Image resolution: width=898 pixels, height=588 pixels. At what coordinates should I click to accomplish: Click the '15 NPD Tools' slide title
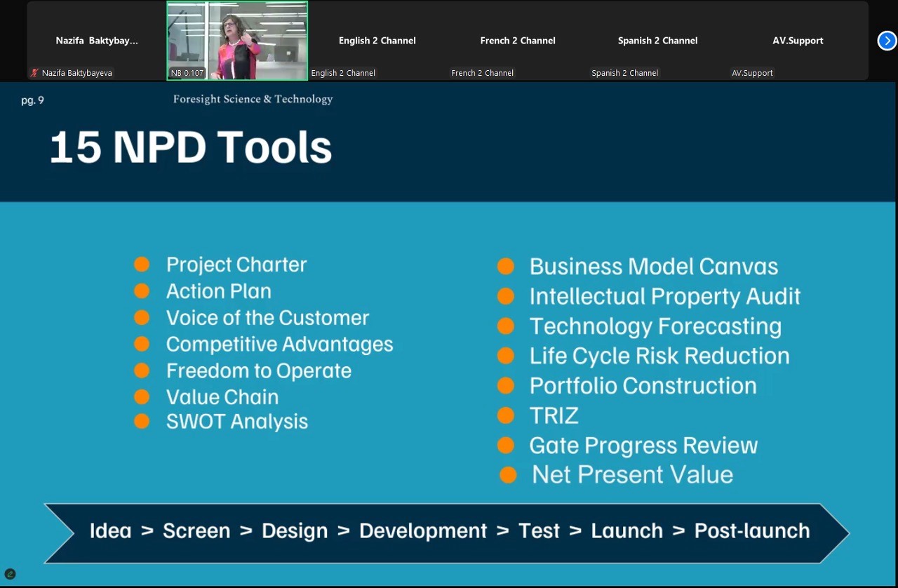point(191,148)
